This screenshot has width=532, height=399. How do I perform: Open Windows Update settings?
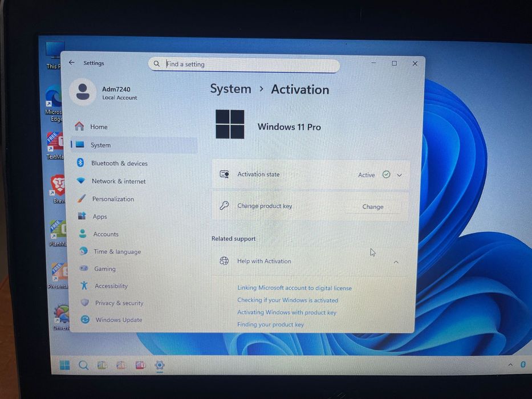pos(119,320)
